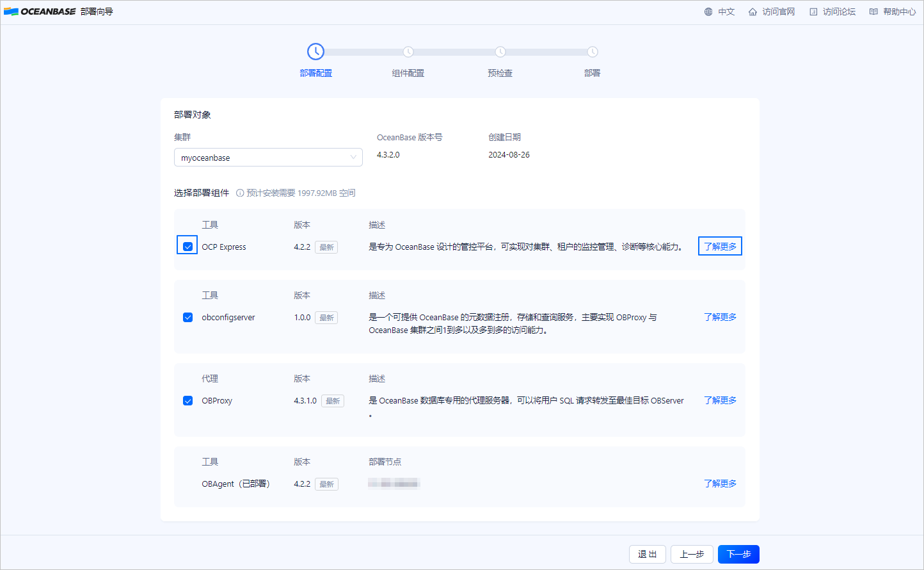Uncheck the OCP Express checkbox
The width and height of the screenshot is (924, 570).
[x=187, y=247]
